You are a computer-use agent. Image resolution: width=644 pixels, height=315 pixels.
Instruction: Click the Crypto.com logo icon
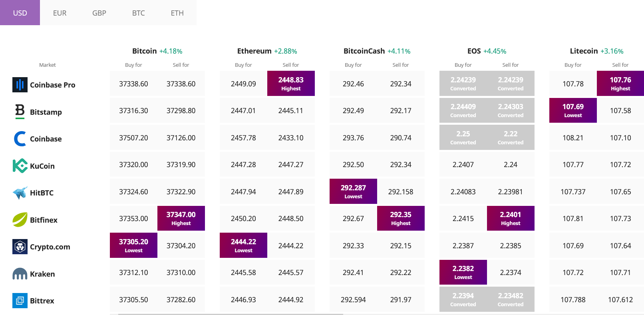[x=20, y=247]
